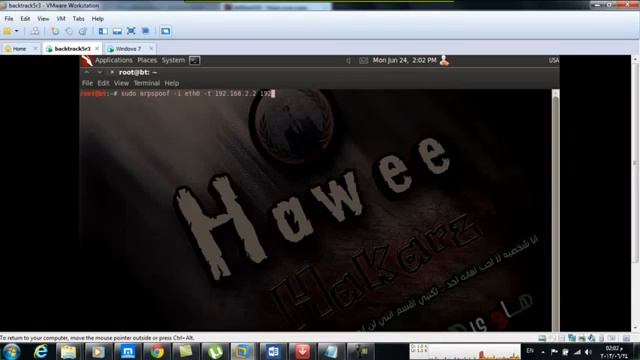
Task: Toggle the thumbnail bar view
Action: (117, 31)
